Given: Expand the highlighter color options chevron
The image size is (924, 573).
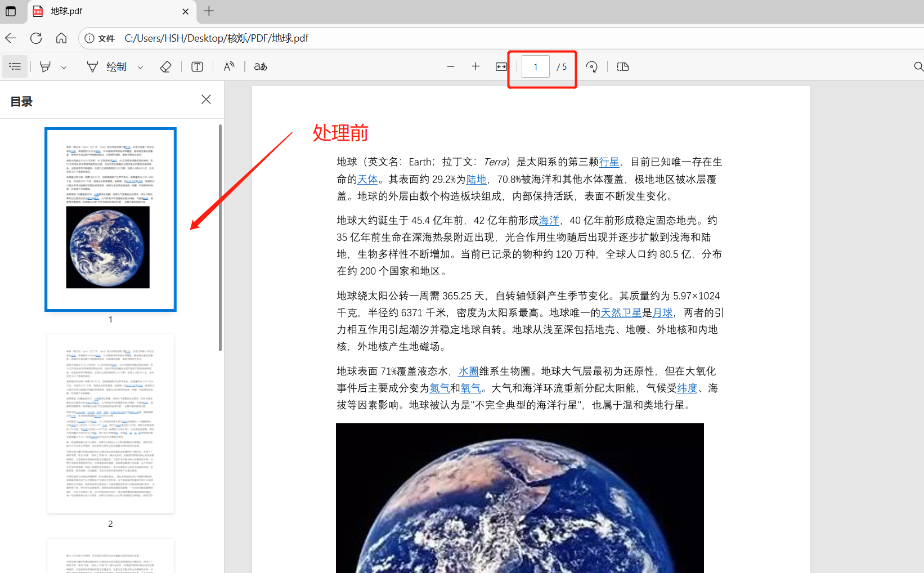Looking at the screenshot, I should click(x=64, y=66).
